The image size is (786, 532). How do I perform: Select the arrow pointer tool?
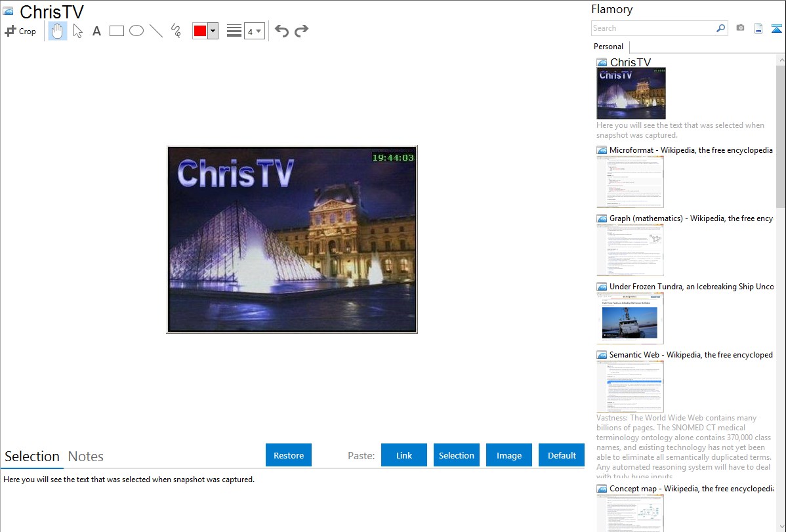77,31
